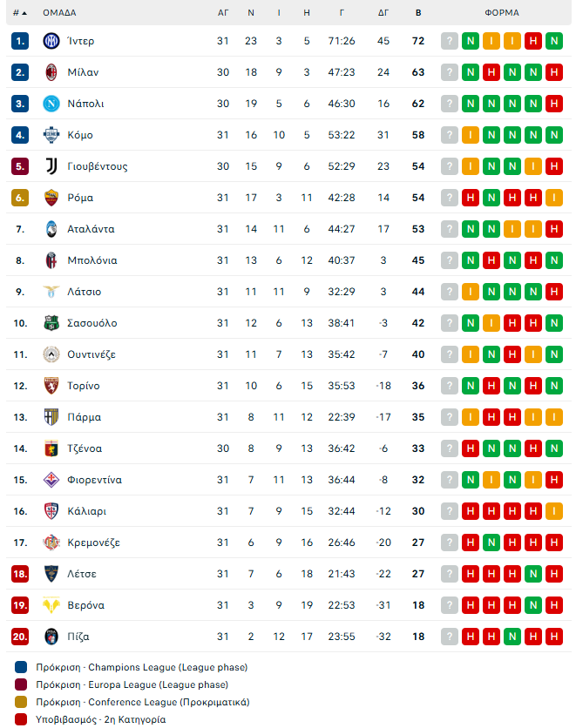Viewport: 576px width, 728px height.
Task: Click the Ίντερ team logo
Action: [x=51, y=41]
